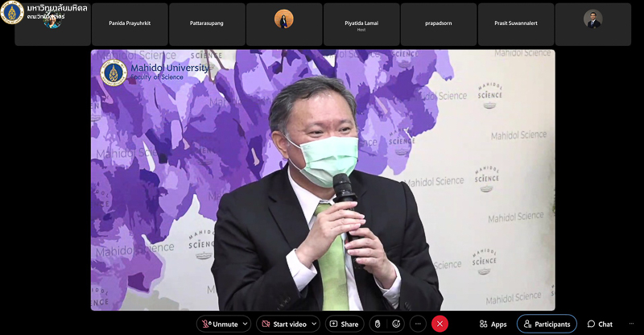Toggle the Participants panel

547,324
